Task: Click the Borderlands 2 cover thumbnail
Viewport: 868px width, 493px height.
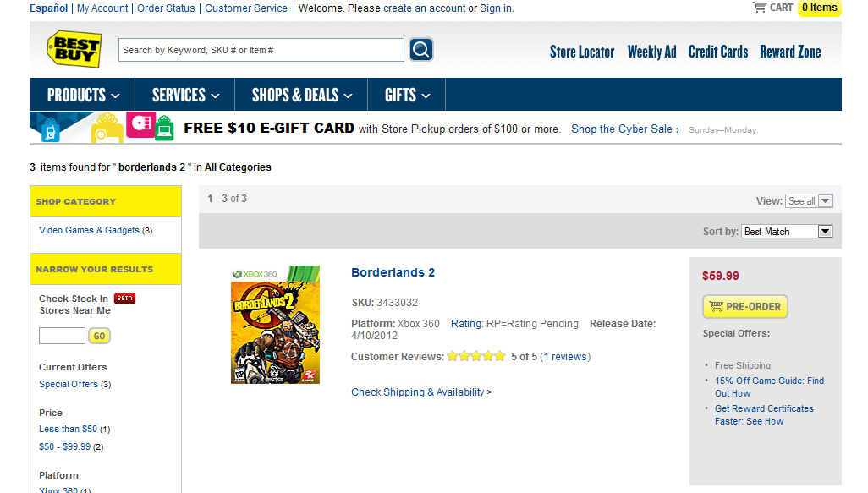Action: click(275, 325)
